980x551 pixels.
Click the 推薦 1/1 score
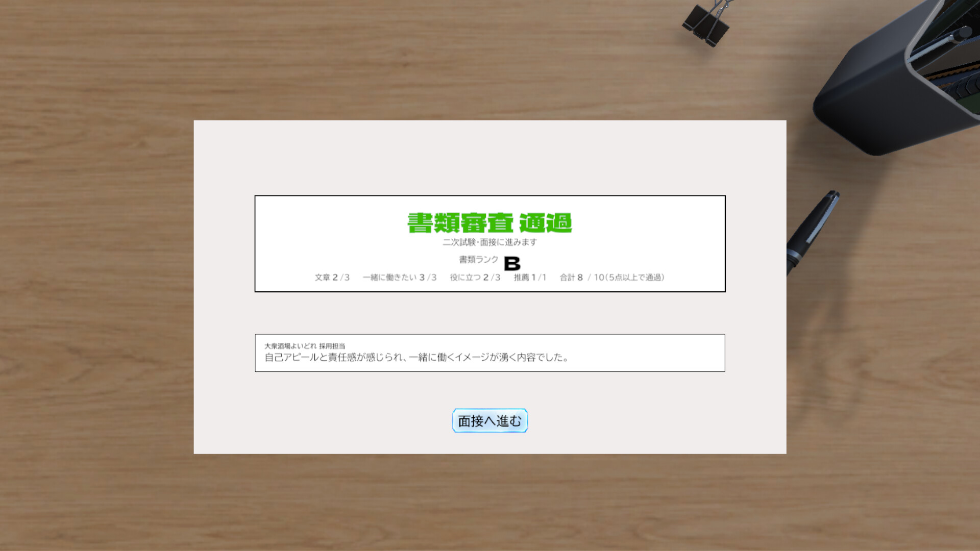point(530,278)
